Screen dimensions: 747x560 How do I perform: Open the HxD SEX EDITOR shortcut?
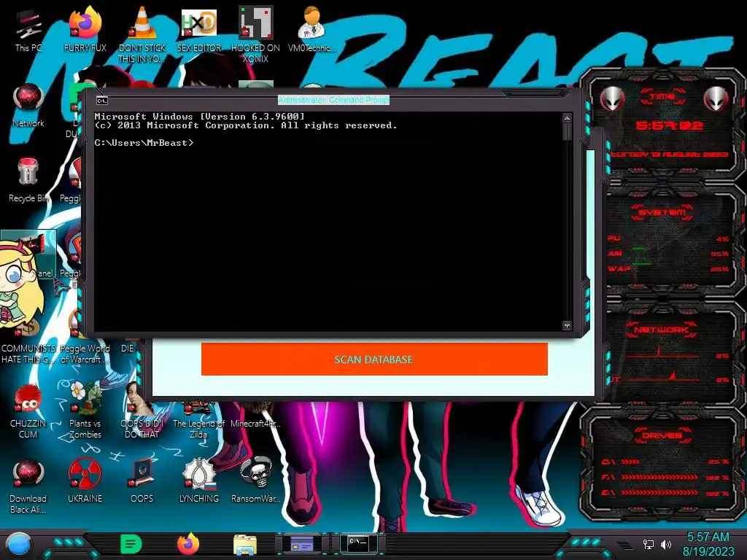click(199, 31)
